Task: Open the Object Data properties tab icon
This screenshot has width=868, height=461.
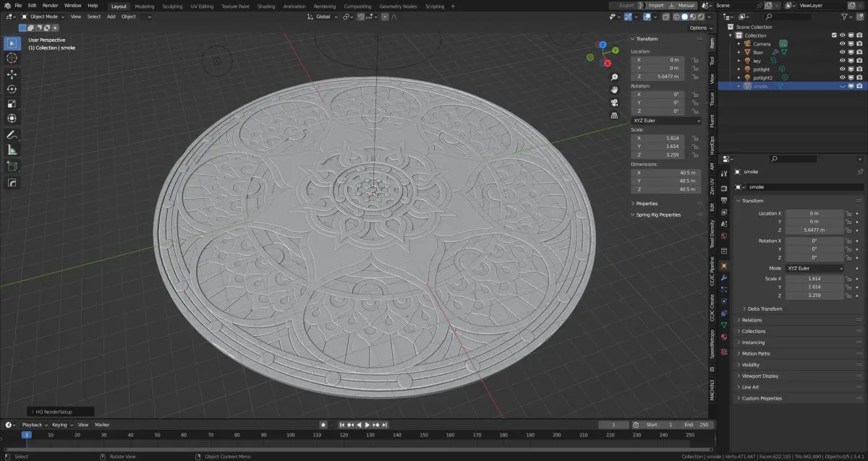Action: point(724,326)
